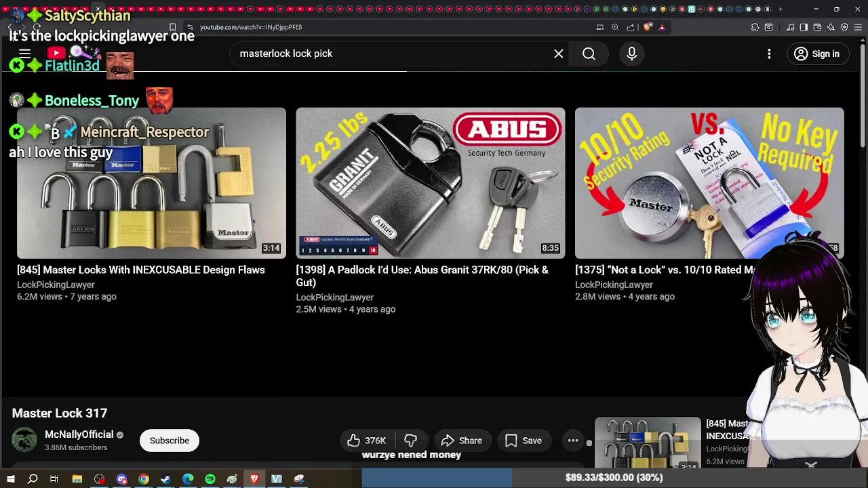The width and height of the screenshot is (868, 488).
Task: Open the Abus Granit padlock video thumbnail
Action: tap(430, 183)
